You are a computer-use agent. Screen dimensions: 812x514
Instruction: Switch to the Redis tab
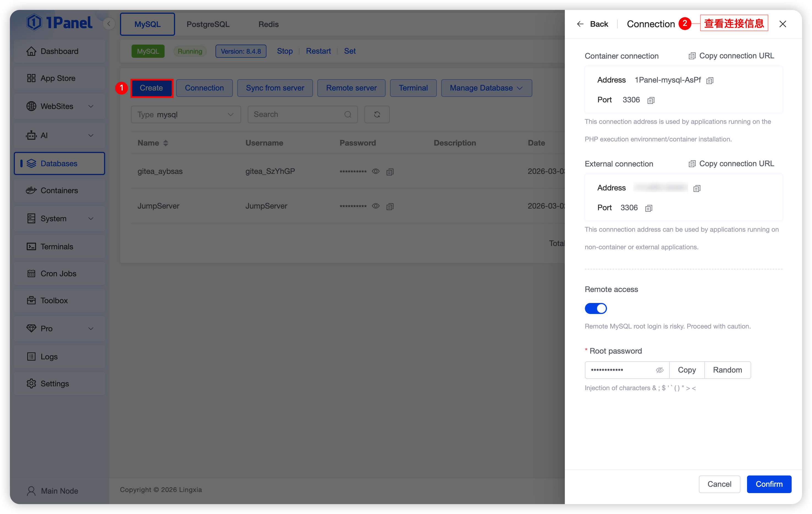click(268, 24)
